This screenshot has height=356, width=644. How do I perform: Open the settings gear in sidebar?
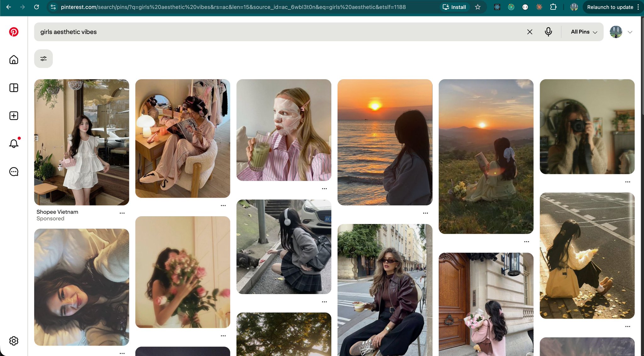tap(14, 341)
